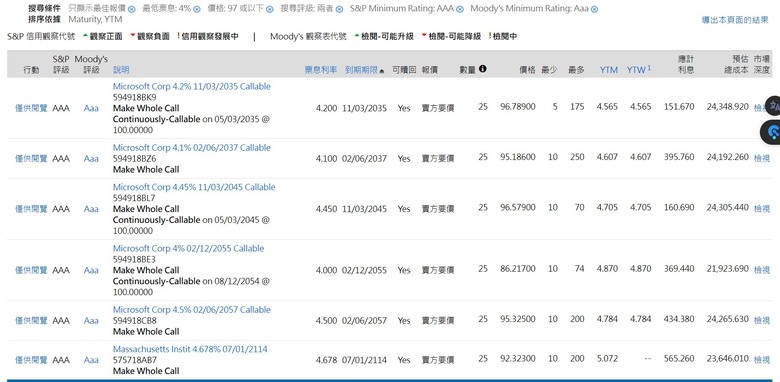Remove the S&P Minimum Rating AAA filter
The image size is (780, 382).
tap(460, 9)
